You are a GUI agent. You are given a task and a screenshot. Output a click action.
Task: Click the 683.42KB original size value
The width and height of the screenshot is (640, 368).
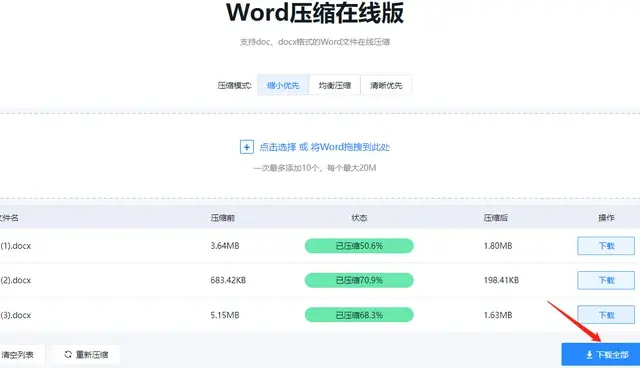tap(228, 280)
